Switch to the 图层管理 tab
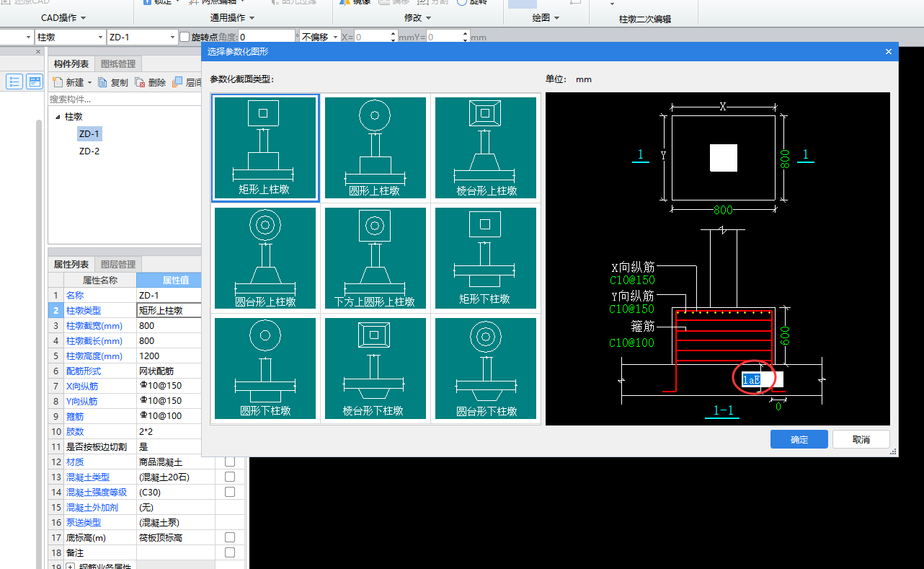The image size is (924, 569). click(117, 265)
